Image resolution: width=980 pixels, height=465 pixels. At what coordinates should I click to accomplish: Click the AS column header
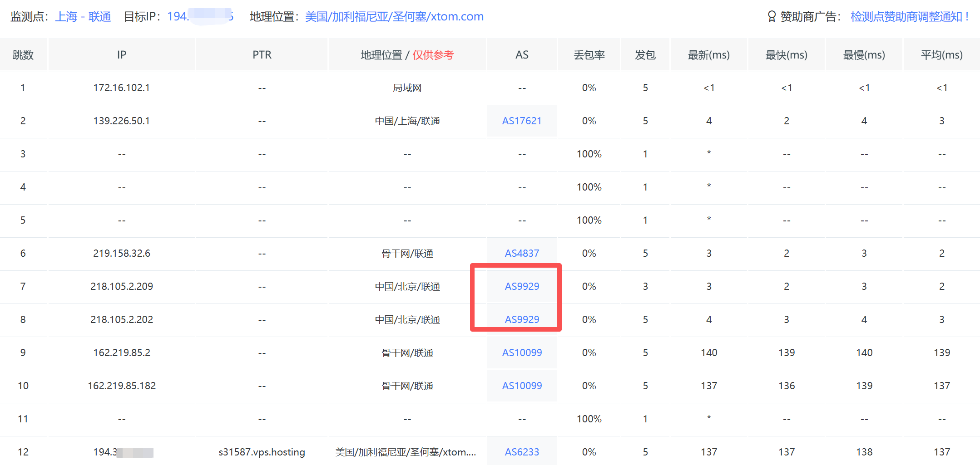522,55
